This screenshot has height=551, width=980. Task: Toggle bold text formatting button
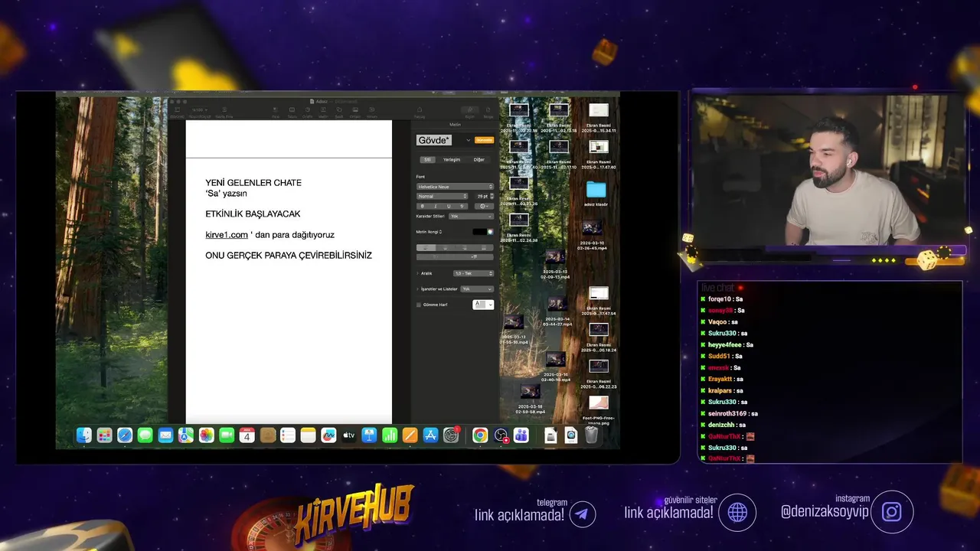422,206
